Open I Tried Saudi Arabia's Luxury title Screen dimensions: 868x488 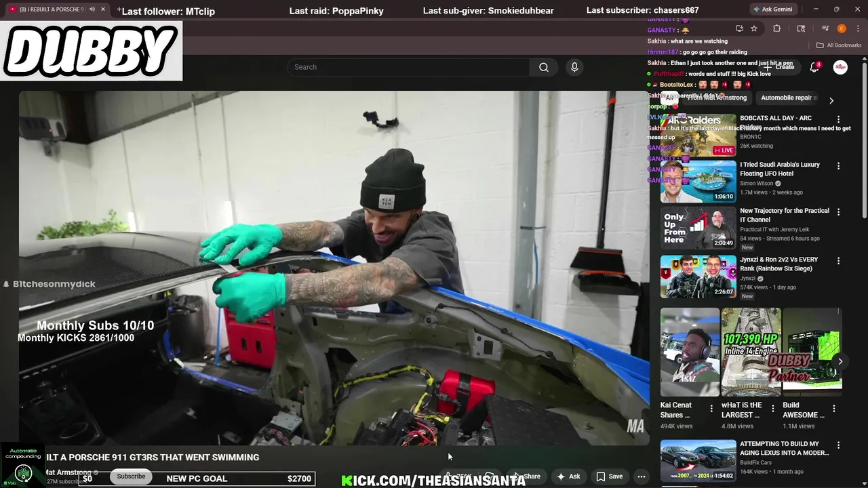(780, 169)
